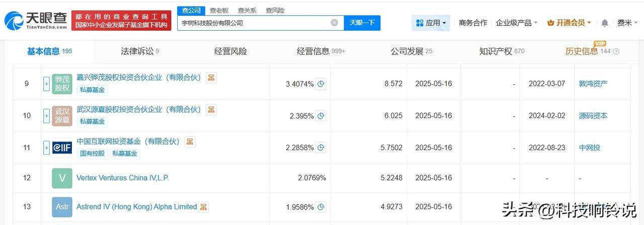
Task: Click the notification bell icon
Action: click(x=604, y=23)
